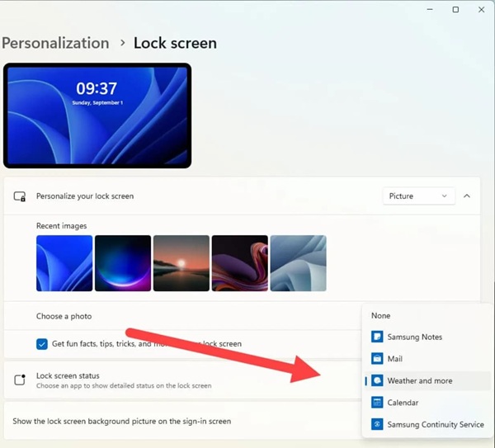The height and width of the screenshot is (448, 495).
Task: Choose Samsung Continuity Service icon
Action: tap(377, 424)
